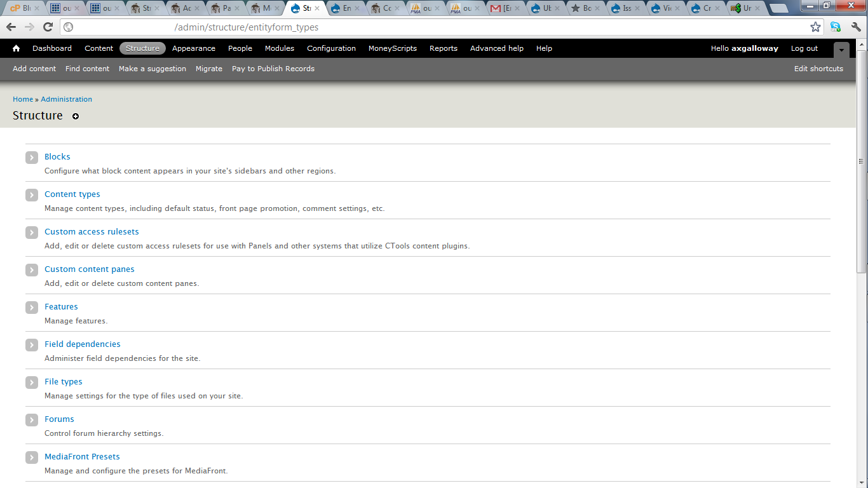Open the Content types link
The height and width of the screenshot is (488, 868).
pos(72,194)
